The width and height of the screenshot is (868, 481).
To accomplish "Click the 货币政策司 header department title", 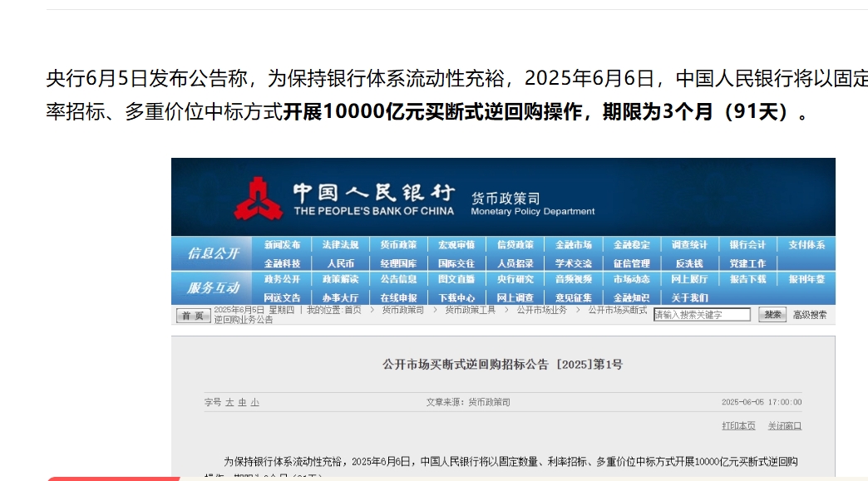I will [506, 198].
